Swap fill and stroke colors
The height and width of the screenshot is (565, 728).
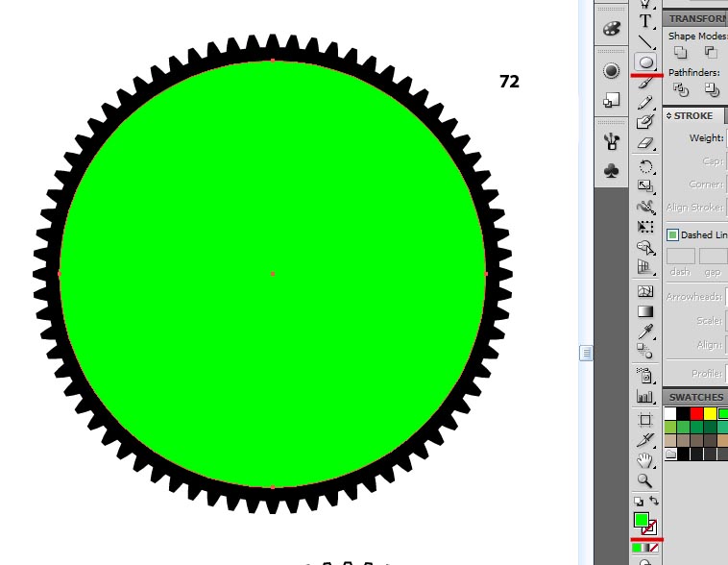click(654, 501)
